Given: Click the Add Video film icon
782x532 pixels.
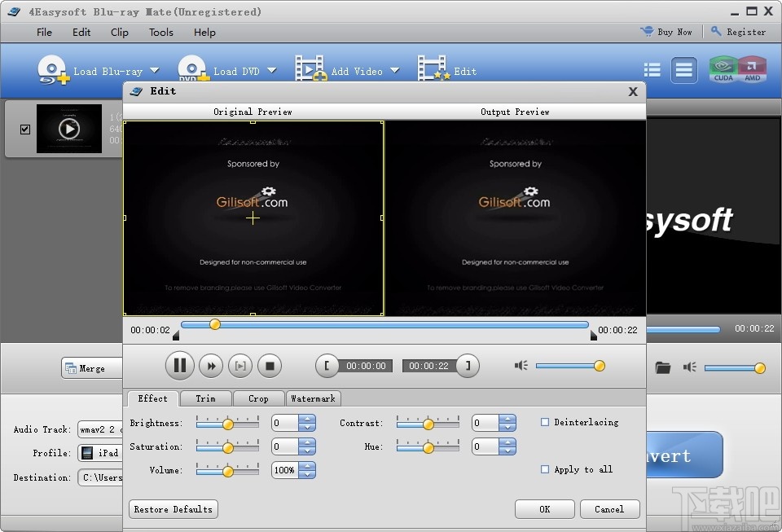Looking at the screenshot, I should click(310, 68).
